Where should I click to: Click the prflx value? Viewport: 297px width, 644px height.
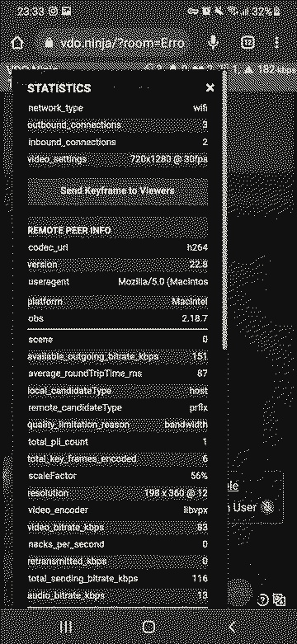[198, 408]
